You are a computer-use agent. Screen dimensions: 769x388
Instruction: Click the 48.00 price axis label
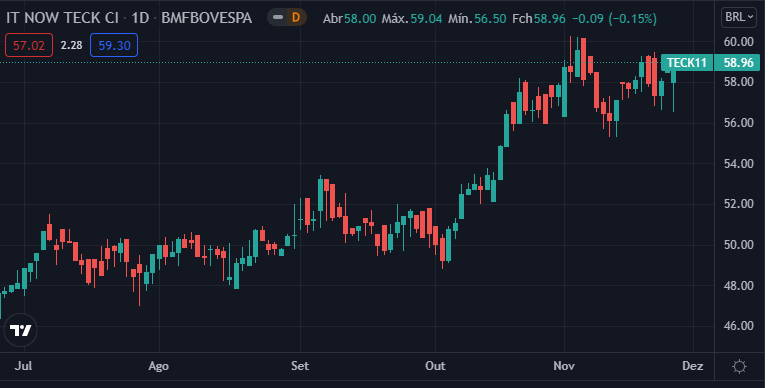pyautogui.click(x=739, y=285)
